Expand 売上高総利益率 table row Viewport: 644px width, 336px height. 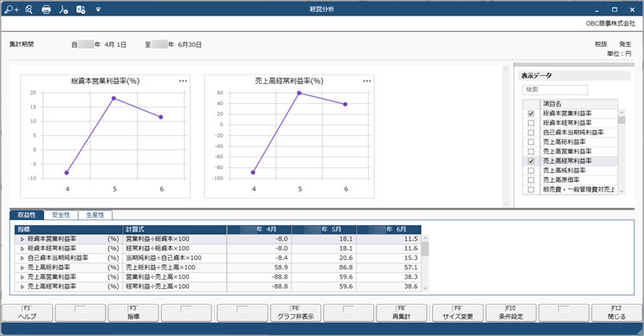coord(23,268)
